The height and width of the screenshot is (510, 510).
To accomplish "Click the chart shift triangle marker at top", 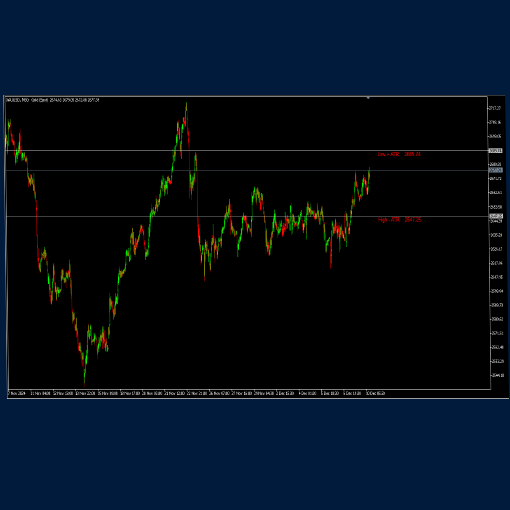I will tap(368, 98).
